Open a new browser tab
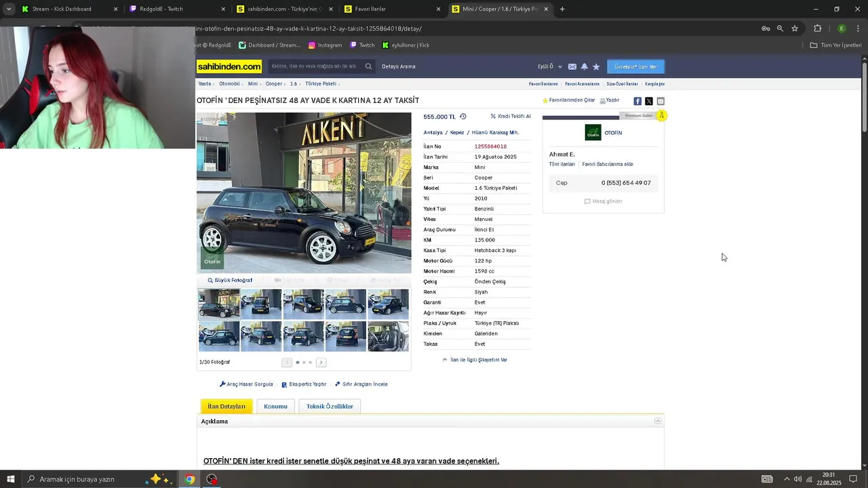This screenshot has height=488, width=868. coord(562,9)
